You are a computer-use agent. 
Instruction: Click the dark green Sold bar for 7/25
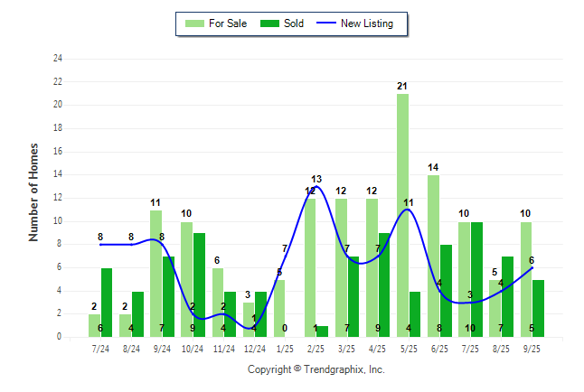tap(476, 279)
